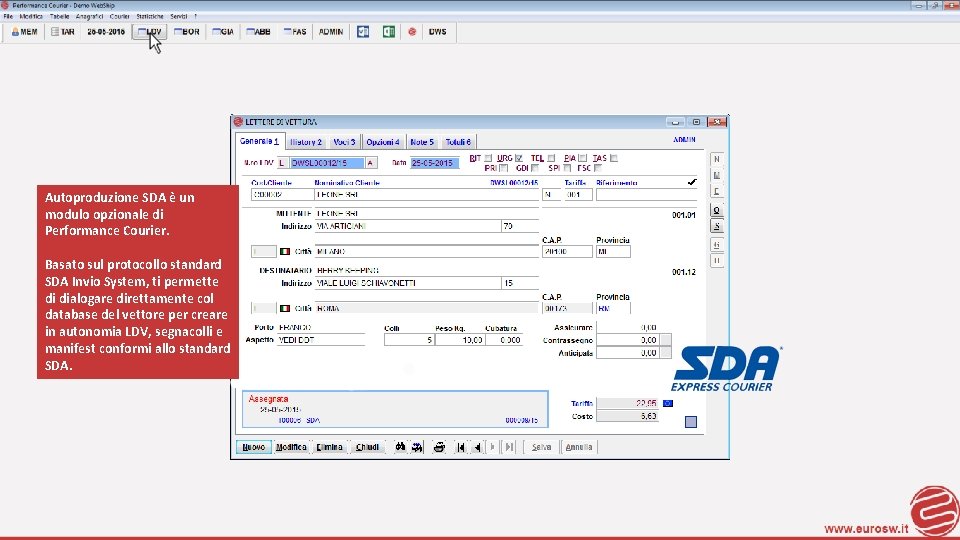Viewport: 960px width, 540px height.
Task: Open the Modifica menu
Action: 31,17
